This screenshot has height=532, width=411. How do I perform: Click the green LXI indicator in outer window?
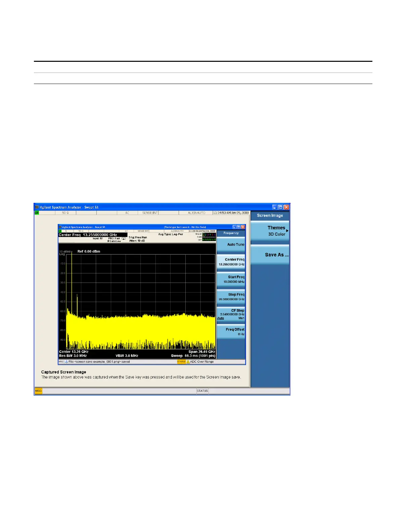[x=37, y=213]
